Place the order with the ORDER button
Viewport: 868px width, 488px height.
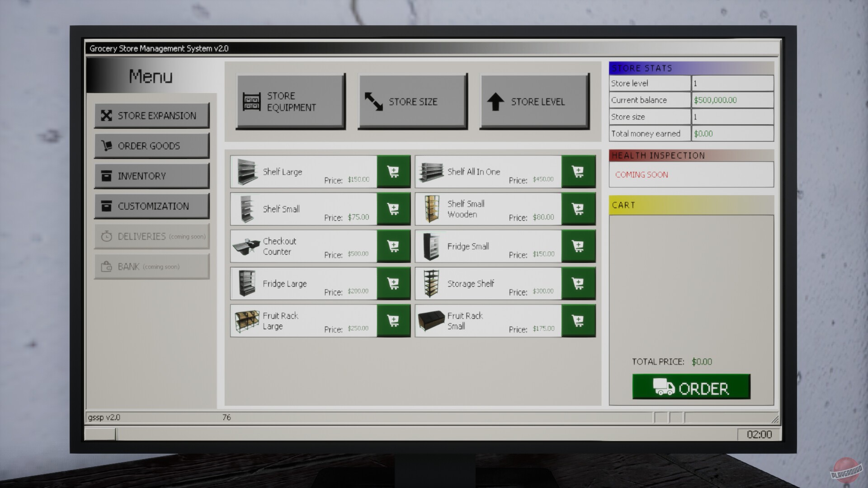click(x=691, y=387)
